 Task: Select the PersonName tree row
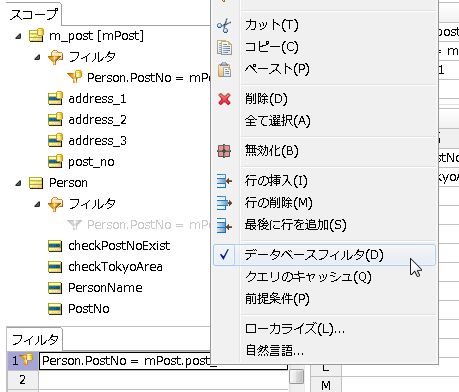pyautogui.click(x=105, y=288)
